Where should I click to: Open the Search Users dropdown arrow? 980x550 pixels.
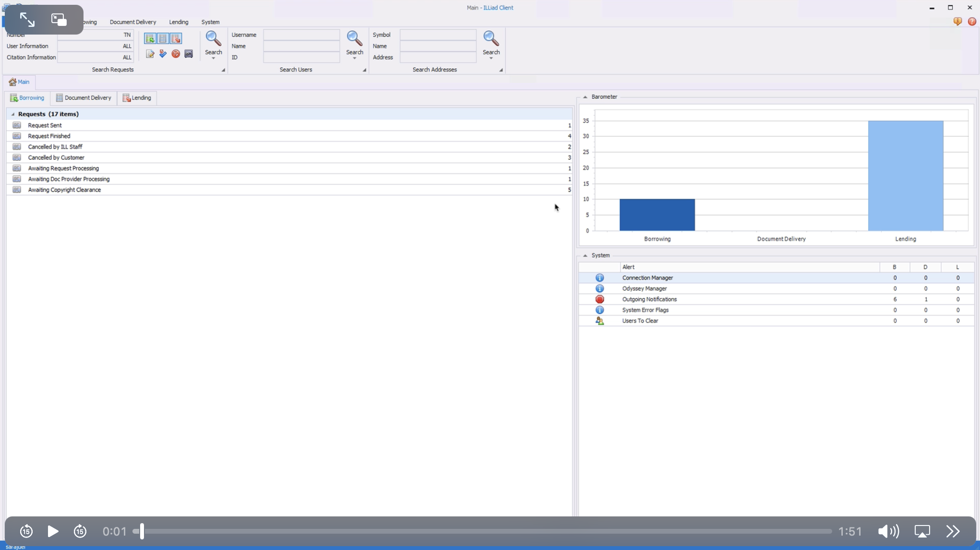coord(364,70)
